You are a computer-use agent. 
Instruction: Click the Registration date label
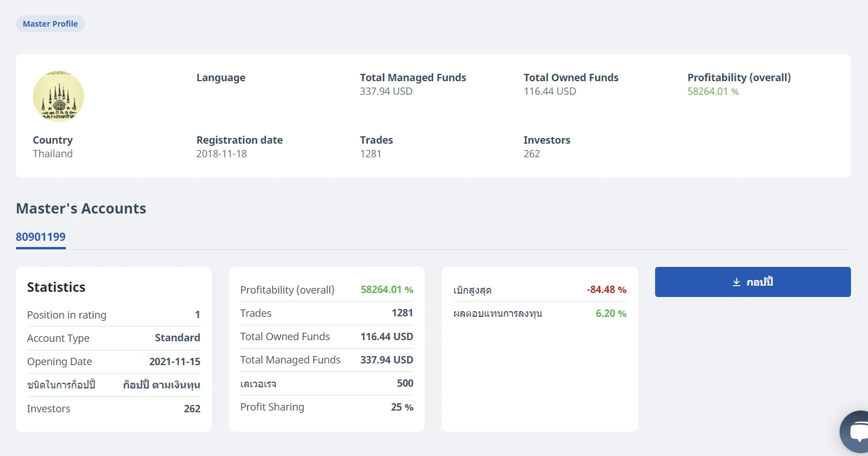pos(240,140)
